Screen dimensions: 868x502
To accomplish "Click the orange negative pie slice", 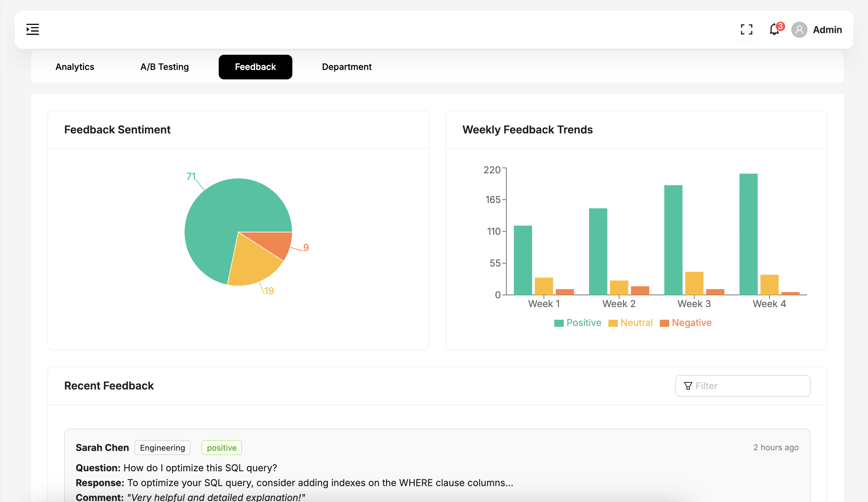I will click(x=275, y=243).
